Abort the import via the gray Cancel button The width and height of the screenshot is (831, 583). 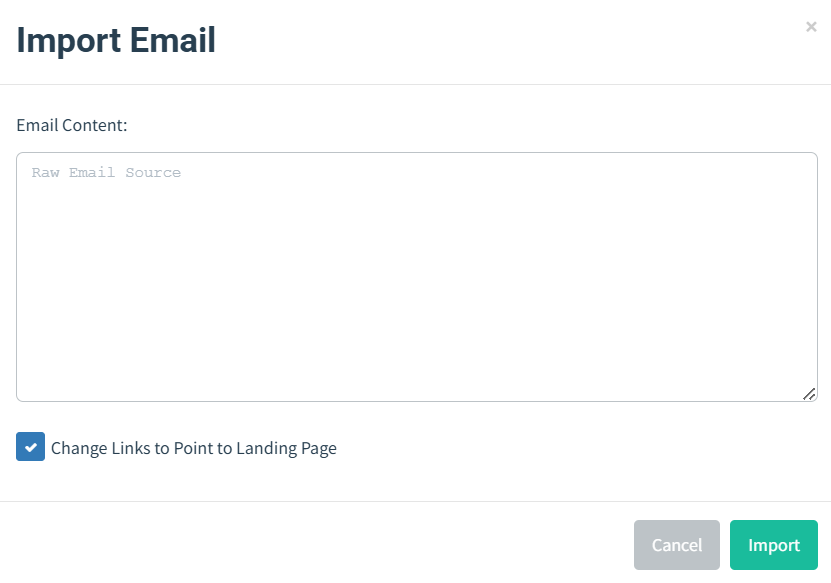677,545
